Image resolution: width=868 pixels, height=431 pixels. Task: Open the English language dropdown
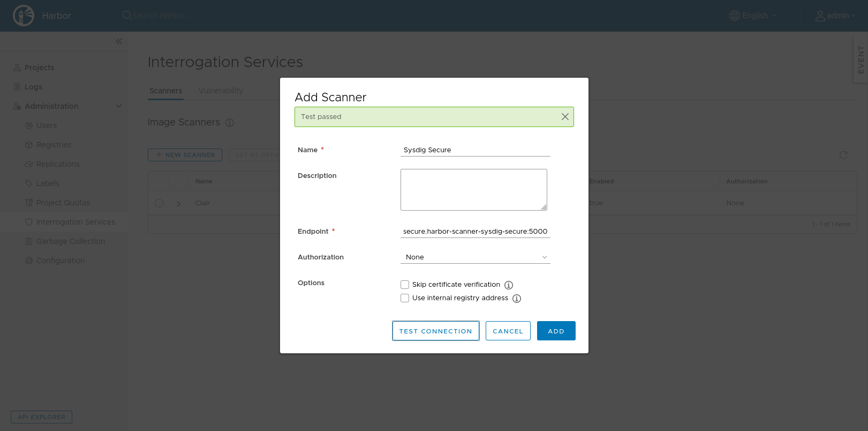(x=753, y=16)
